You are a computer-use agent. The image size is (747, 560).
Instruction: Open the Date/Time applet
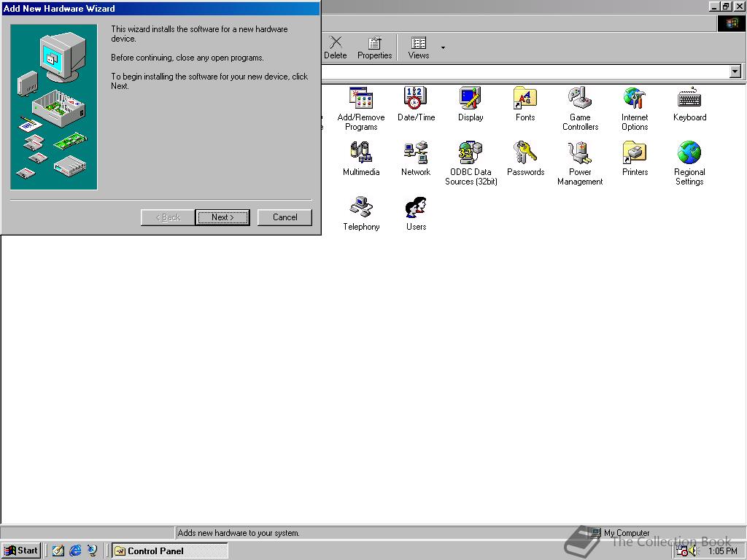(x=415, y=104)
